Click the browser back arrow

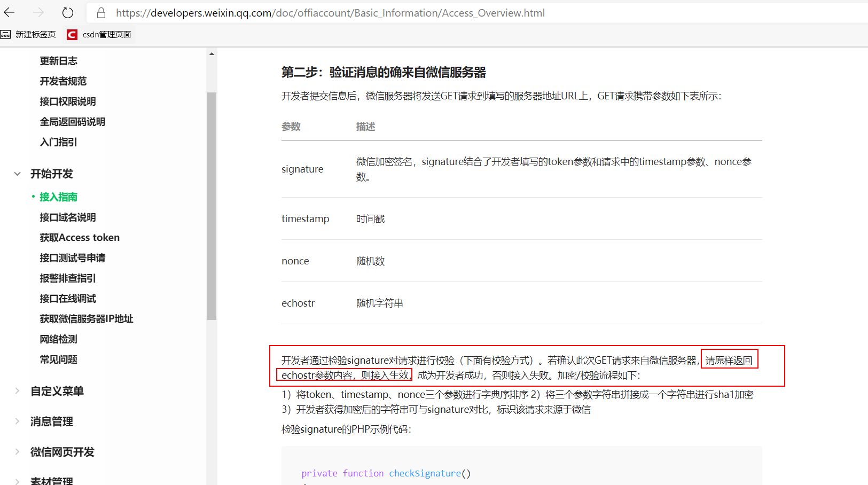tap(10, 12)
